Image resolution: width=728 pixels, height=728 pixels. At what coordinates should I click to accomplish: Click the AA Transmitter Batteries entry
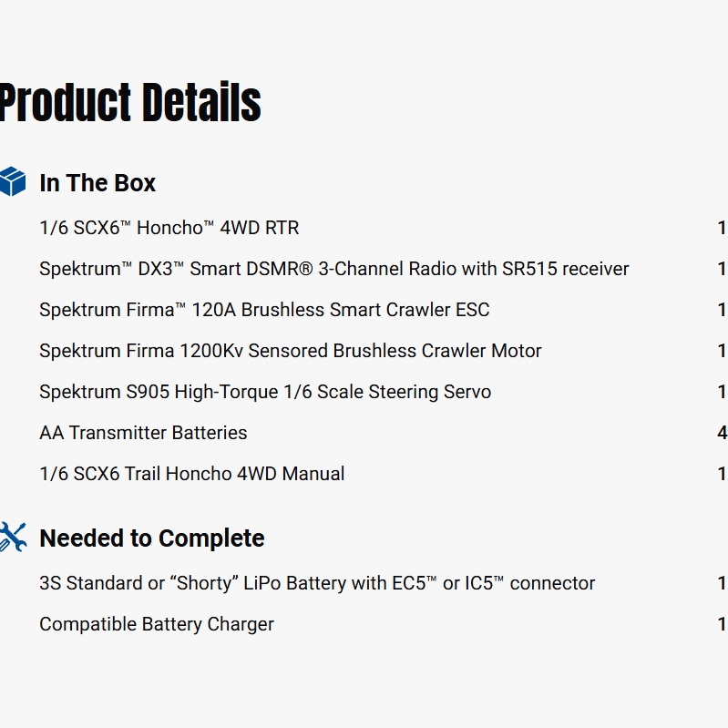point(143,433)
